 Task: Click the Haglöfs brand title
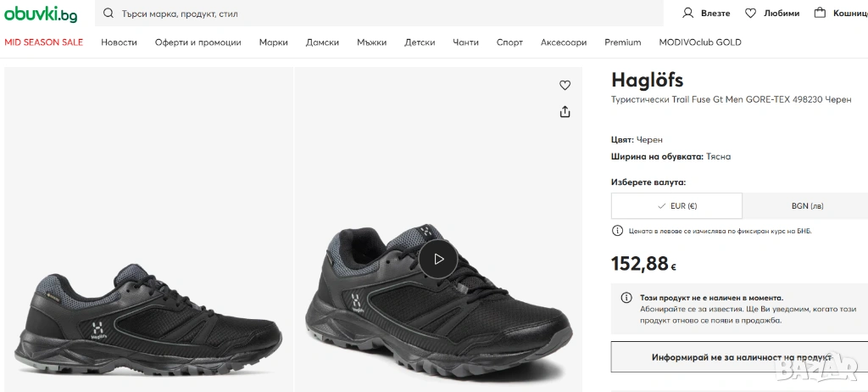(x=647, y=80)
